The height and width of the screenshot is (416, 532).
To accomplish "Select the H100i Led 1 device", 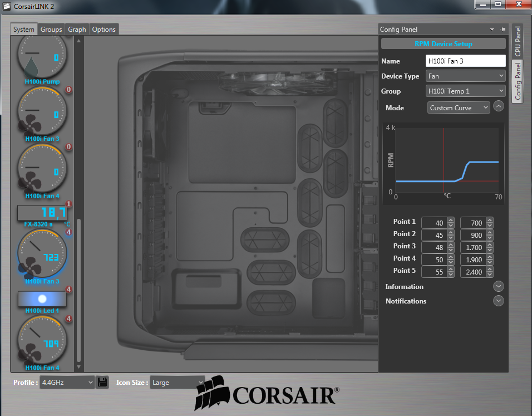I will tap(42, 298).
